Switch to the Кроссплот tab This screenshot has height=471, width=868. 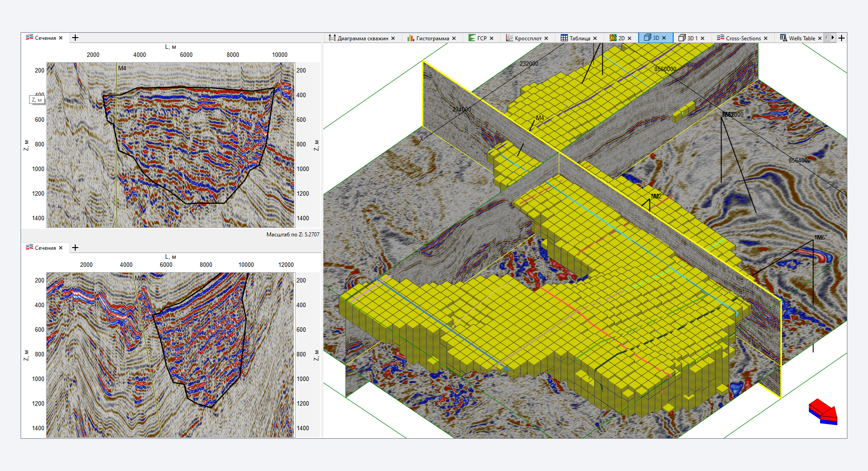528,38
